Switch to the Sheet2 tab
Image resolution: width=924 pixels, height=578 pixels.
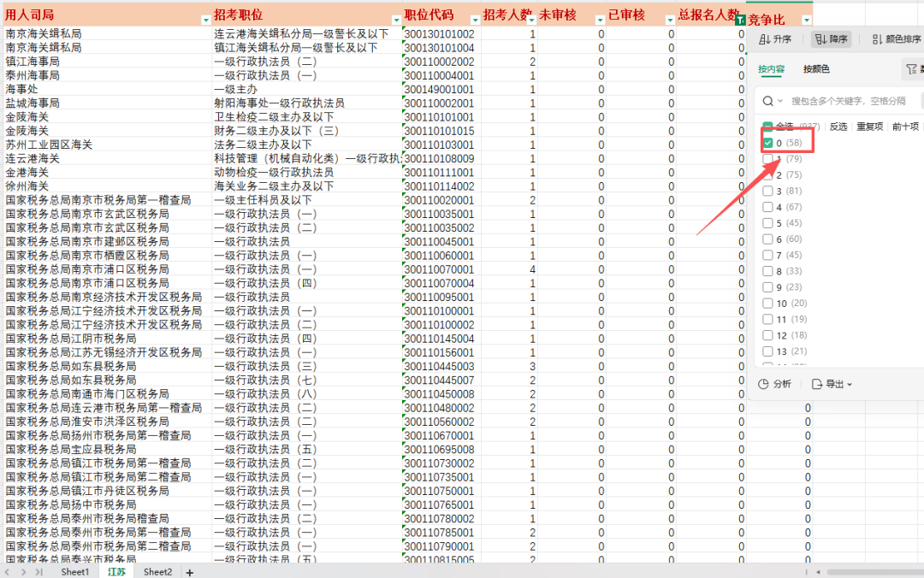tap(157, 572)
